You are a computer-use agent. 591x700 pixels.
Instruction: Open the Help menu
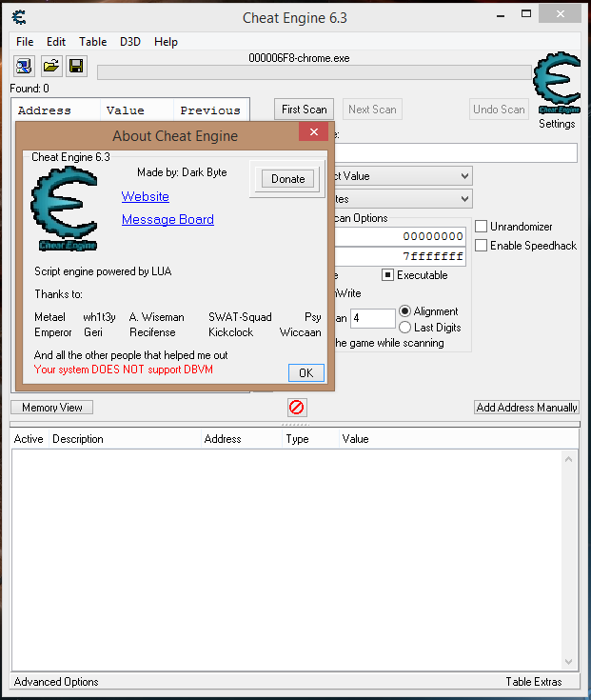[x=166, y=42]
